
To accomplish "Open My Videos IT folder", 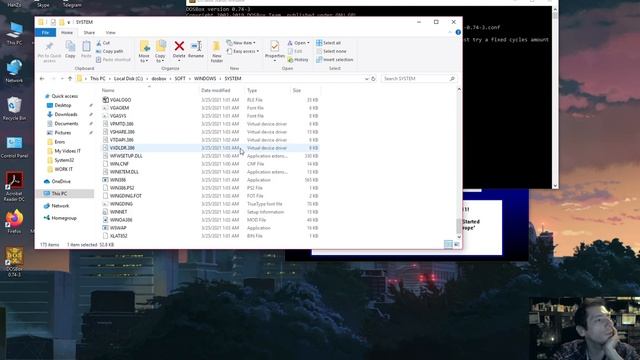I will coord(67,151).
